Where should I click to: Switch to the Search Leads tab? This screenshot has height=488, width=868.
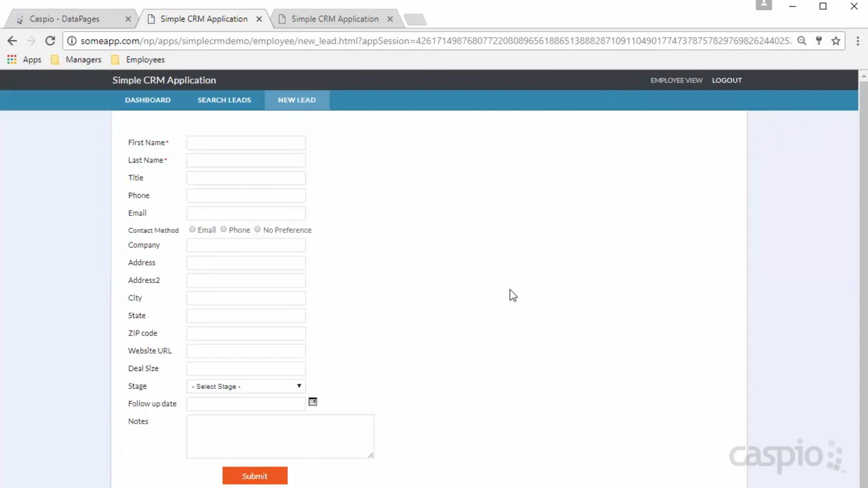click(x=224, y=100)
